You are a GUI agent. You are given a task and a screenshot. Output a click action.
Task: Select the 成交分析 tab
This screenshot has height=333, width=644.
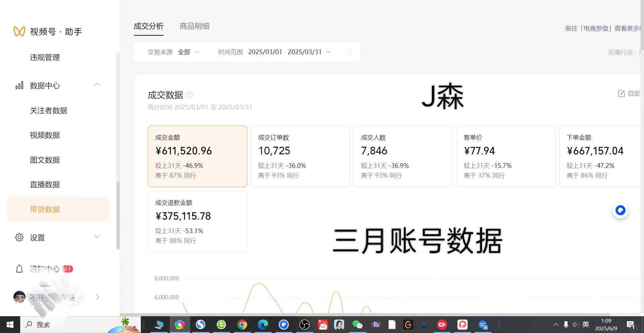pos(149,26)
